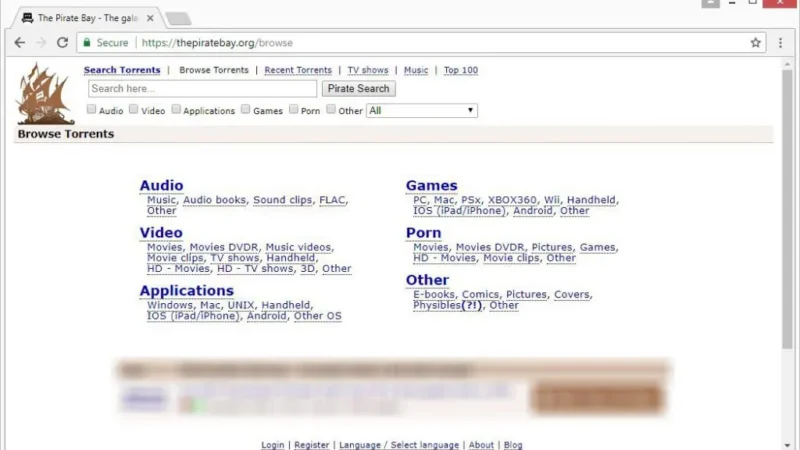The width and height of the screenshot is (800, 450).
Task: Close the Pirate Bay browser tab
Action: click(x=150, y=18)
